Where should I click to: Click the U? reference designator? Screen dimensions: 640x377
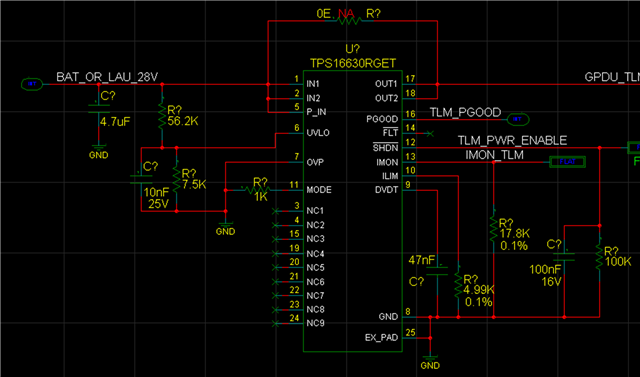[x=353, y=49]
